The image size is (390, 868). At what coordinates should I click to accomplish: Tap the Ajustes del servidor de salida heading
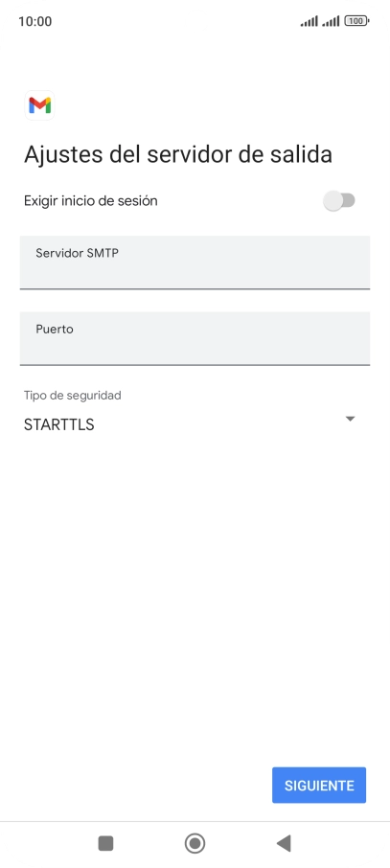coord(178,154)
